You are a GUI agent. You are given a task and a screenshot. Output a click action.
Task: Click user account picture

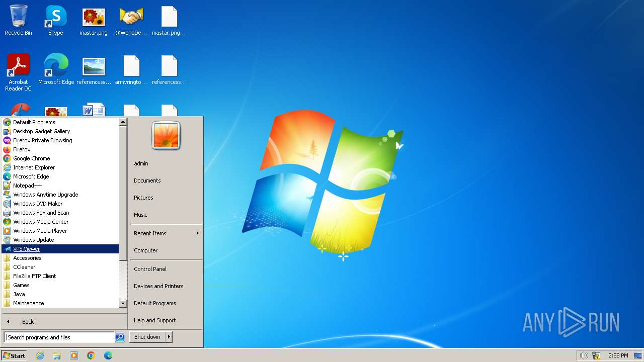166,135
